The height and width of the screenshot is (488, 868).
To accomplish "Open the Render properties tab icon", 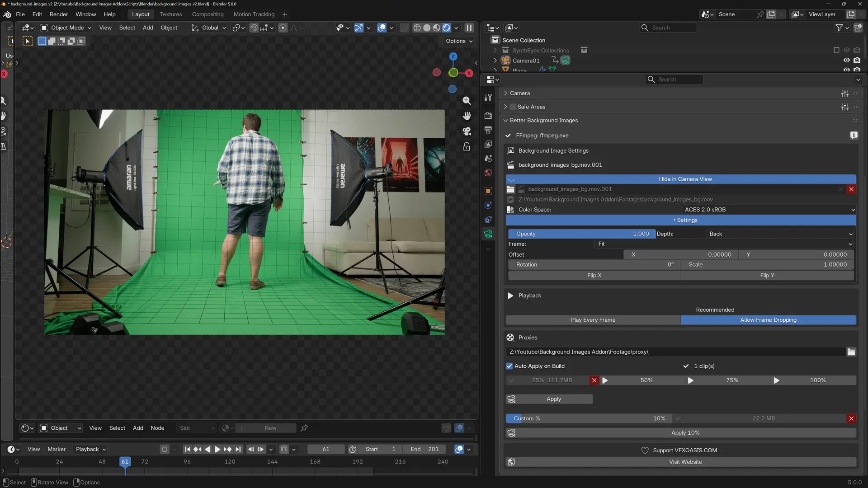I will click(488, 116).
